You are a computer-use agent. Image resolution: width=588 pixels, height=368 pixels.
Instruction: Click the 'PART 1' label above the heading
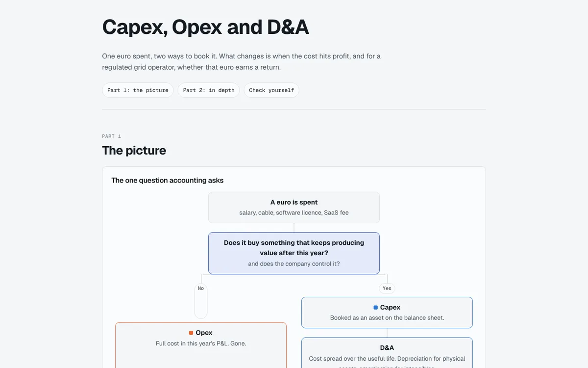(x=112, y=136)
